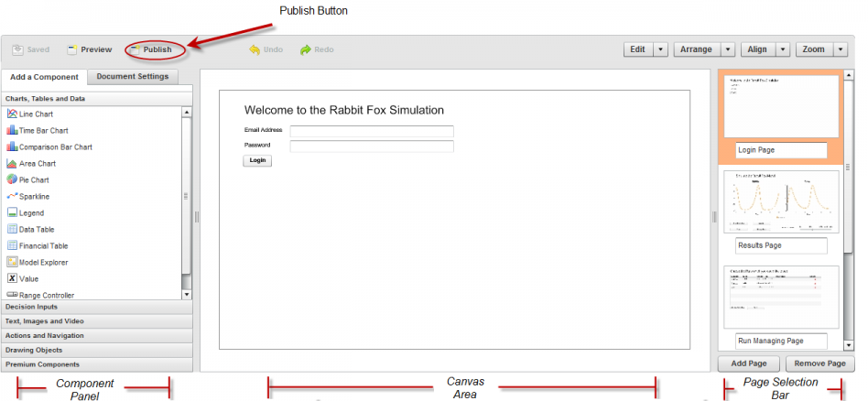
Task: Open the Edit dropdown arrow
Action: [x=660, y=49]
